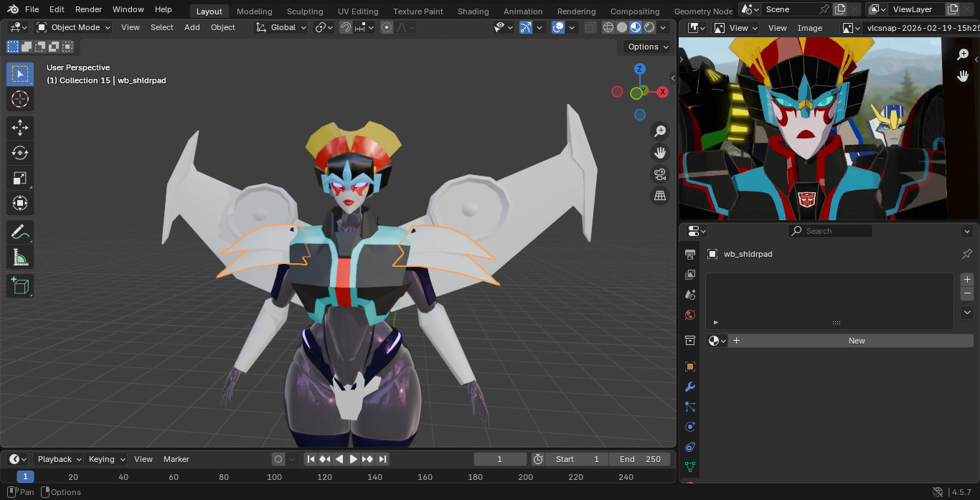
Task: Open the viewport Add menu
Action: [192, 27]
